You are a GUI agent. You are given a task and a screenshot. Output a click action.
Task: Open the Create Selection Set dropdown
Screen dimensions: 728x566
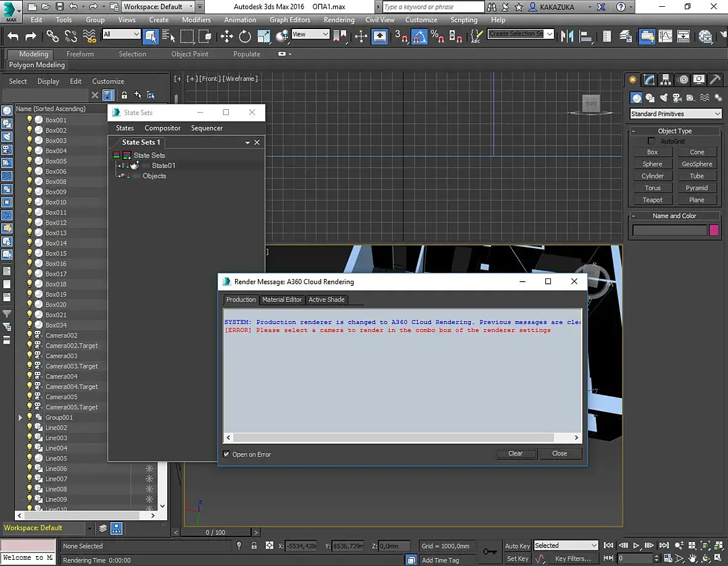tap(549, 34)
